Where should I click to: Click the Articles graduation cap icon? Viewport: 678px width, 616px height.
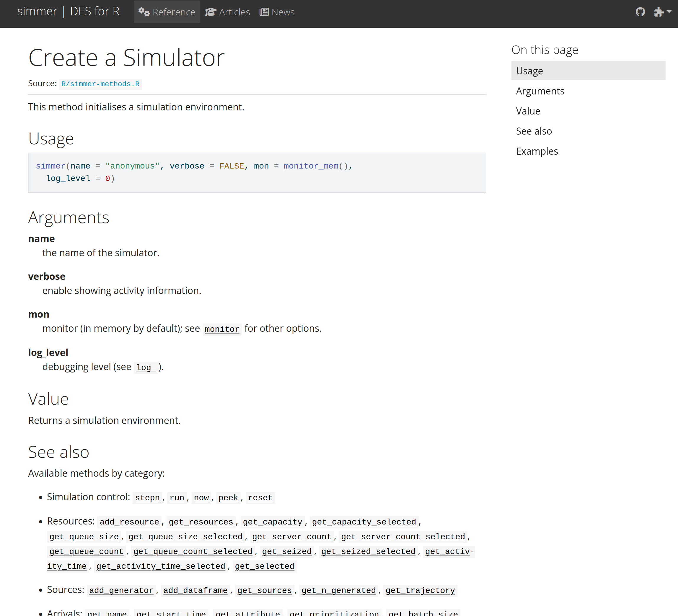click(211, 12)
